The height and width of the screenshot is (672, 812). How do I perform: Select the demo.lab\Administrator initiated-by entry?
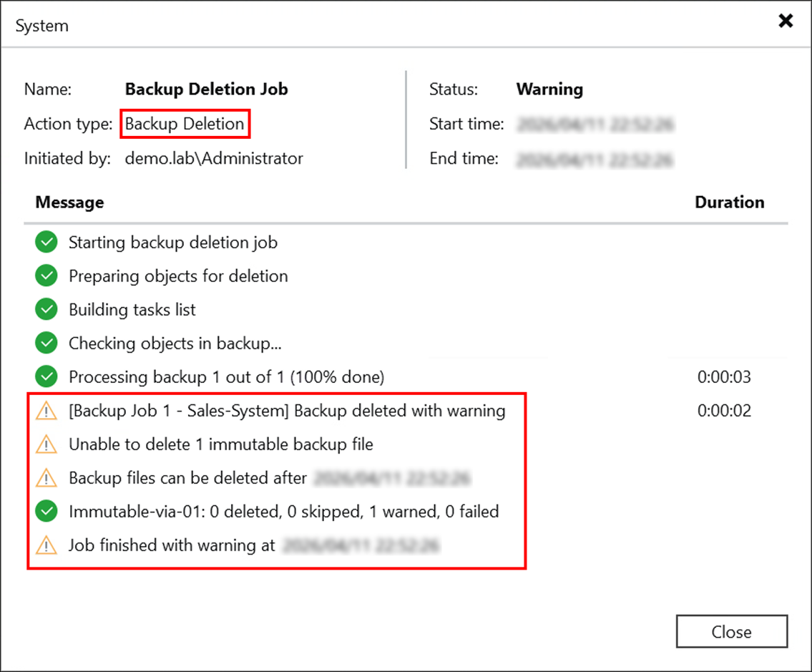(214, 158)
